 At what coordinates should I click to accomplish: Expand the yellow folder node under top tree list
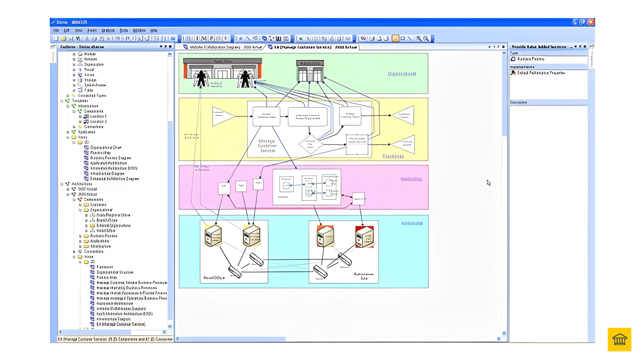pyautogui.click(x=68, y=96)
